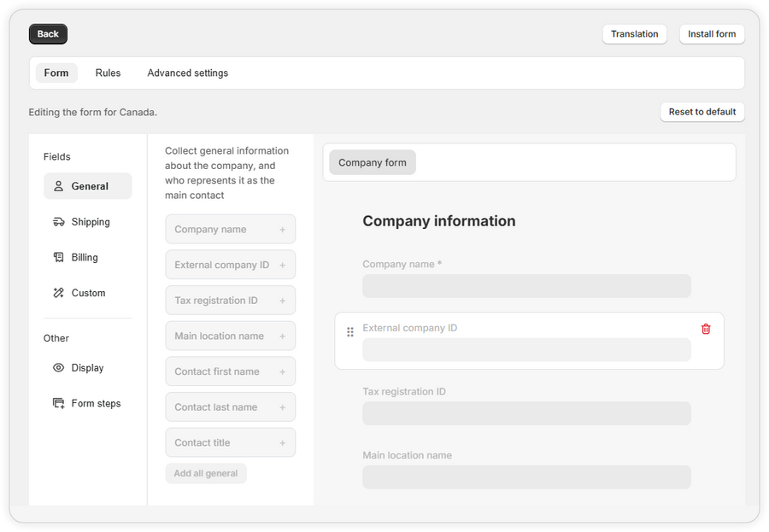Image resolution: width=769 pixels, height=532 pixels.
Task: Click the General person icon
Action: 58,186
